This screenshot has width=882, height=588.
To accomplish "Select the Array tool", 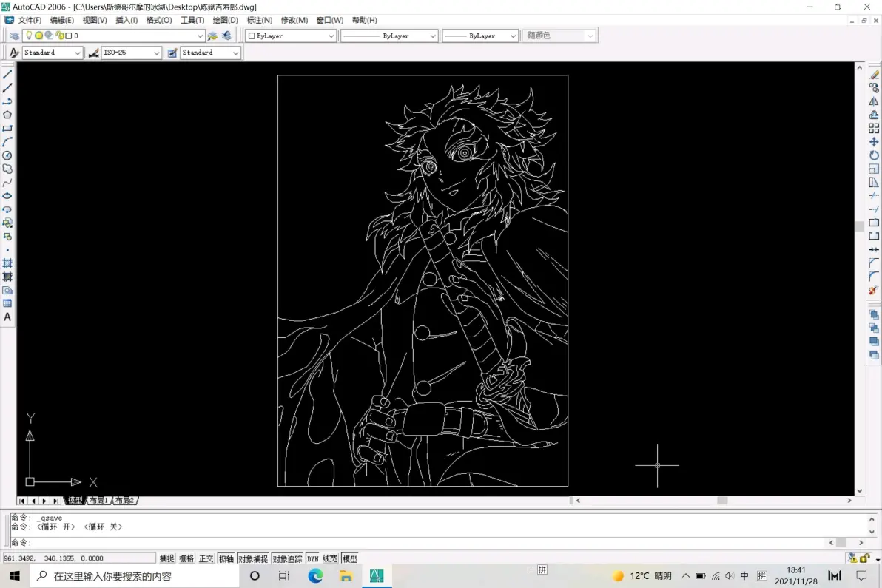I will pos(874,128).
